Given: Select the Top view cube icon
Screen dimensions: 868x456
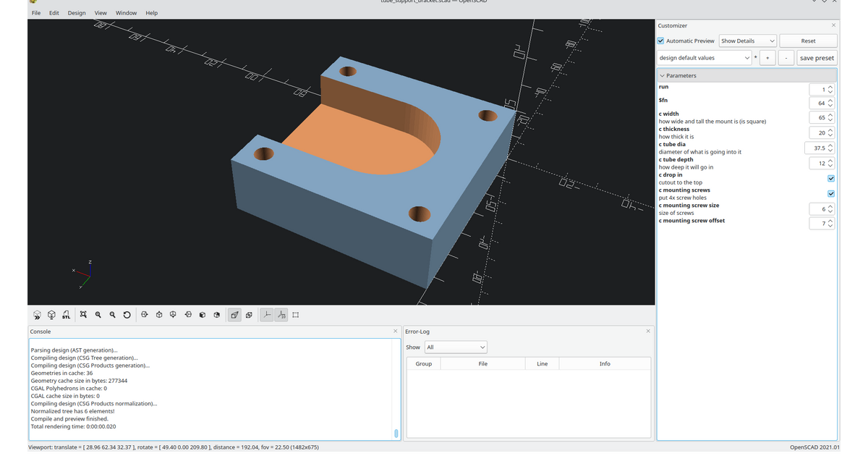Looking at the screenshot, I should (x=158, y=314).
